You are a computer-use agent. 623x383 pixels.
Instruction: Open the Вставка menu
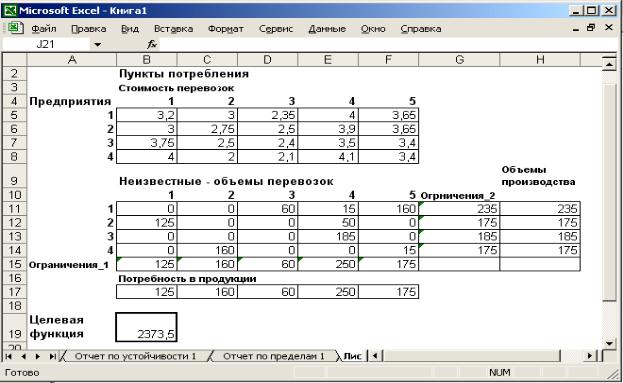173,29
